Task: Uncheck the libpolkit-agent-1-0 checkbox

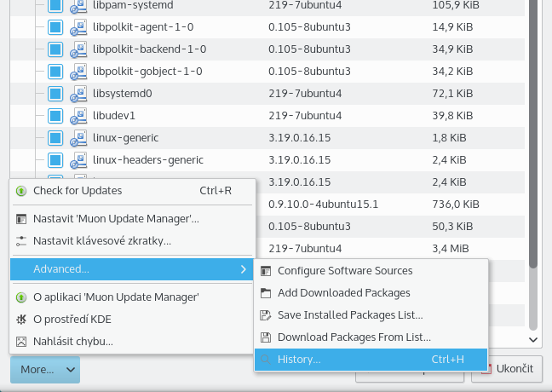Action: click(55, 27)
